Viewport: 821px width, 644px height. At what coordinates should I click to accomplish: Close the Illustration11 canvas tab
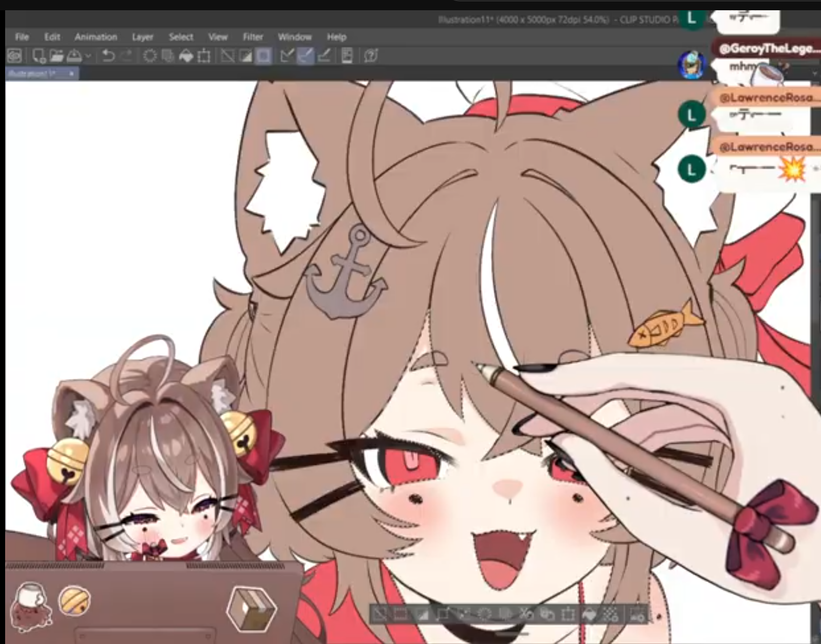click(71, 74)
